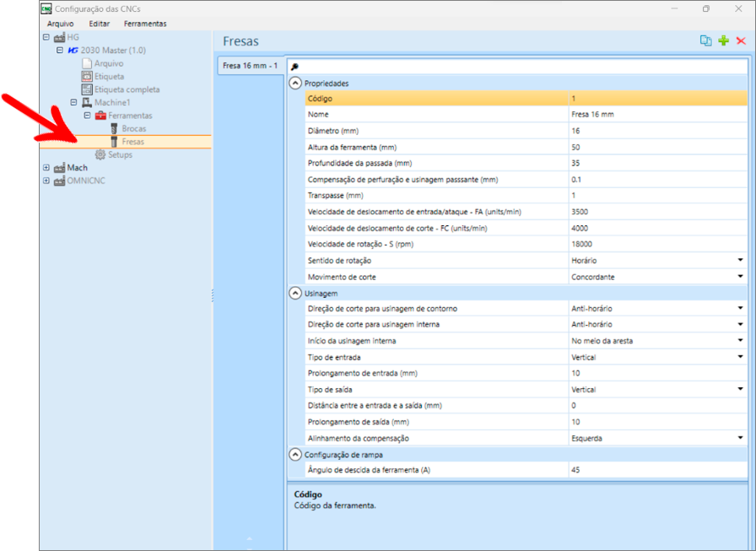Click the red Ferramentas toolbox icon
The width and height of the screenshot is (756, 551).
(100, 116)
